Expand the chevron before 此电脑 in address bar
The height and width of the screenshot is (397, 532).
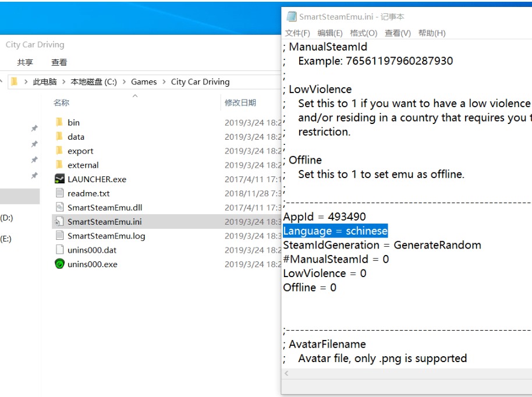pos(26,81)
